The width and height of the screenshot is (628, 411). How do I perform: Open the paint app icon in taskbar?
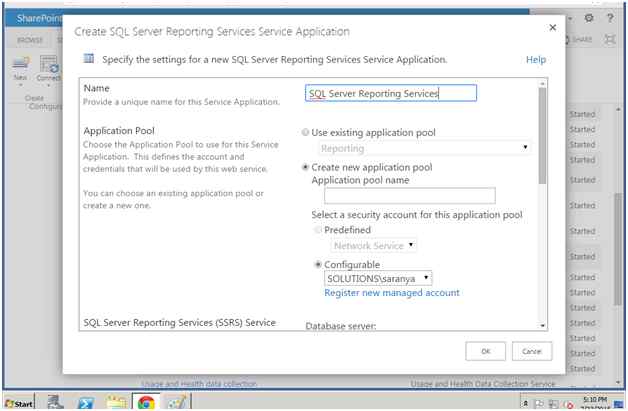click(176, 402)
